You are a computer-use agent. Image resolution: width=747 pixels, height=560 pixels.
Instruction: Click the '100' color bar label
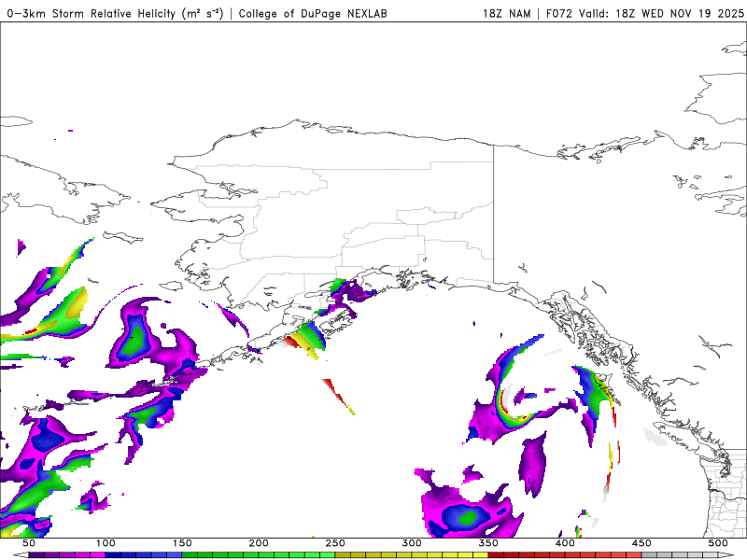coord(106,543)
